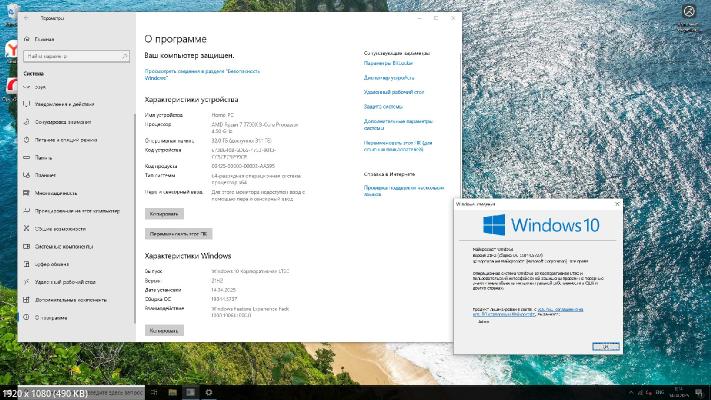The height and width of the screenshot is (400, 711).
Task: Click the taskbar clock and date
Action: point(678,393)
